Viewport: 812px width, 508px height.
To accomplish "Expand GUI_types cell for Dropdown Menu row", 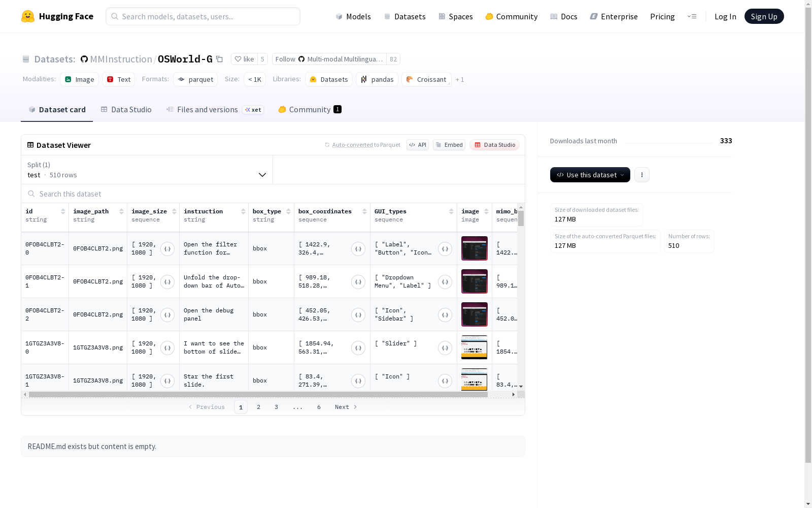I will [445, 282].
